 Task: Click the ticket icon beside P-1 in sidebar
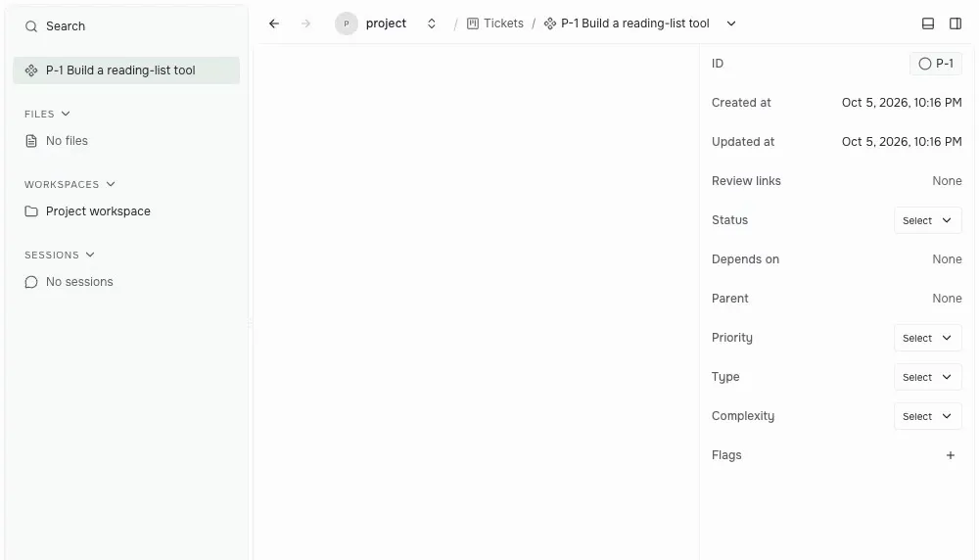click(31, 70)
